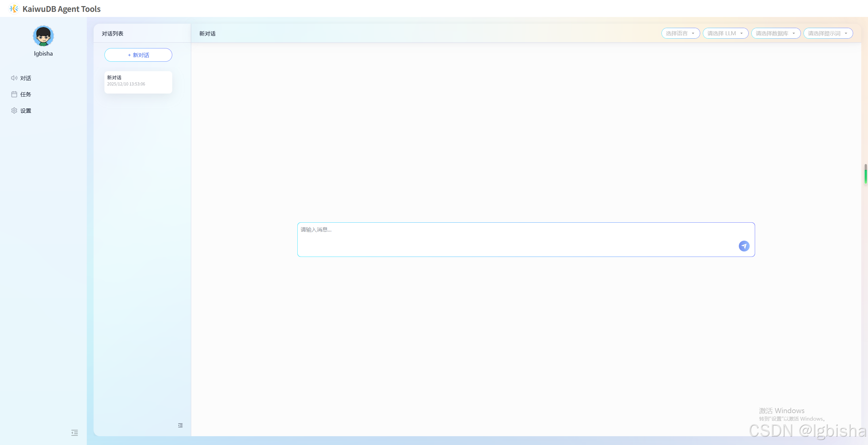Expand the 请选择提示词 dropdown
Screen dimensions: 868x445
coord(828,33)
